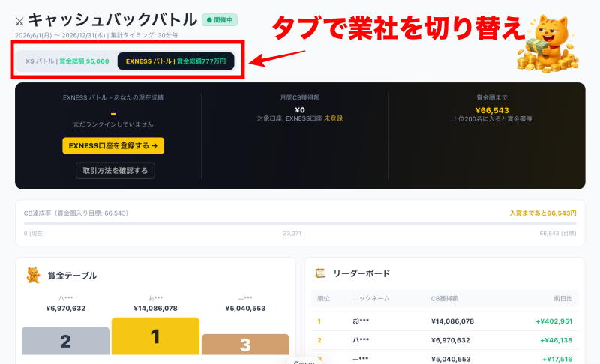600x364 pixels.
Task: Select rank 2 row ハ*** in leaderboard
Action: 445,340
